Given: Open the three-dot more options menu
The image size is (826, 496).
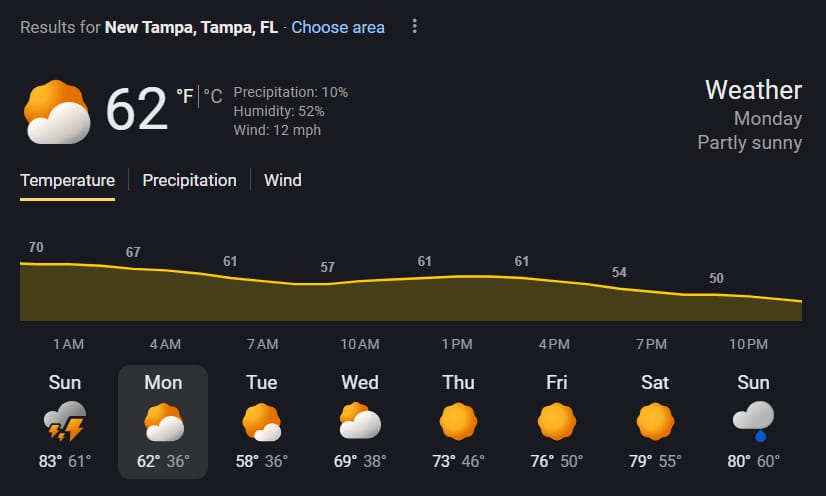Looking at the screenshot, I should [x=415, y=27].
